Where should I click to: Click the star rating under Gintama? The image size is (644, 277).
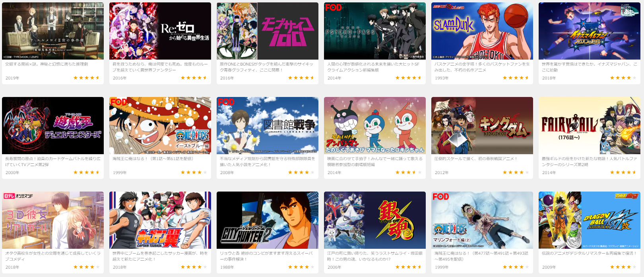(408, 267)
